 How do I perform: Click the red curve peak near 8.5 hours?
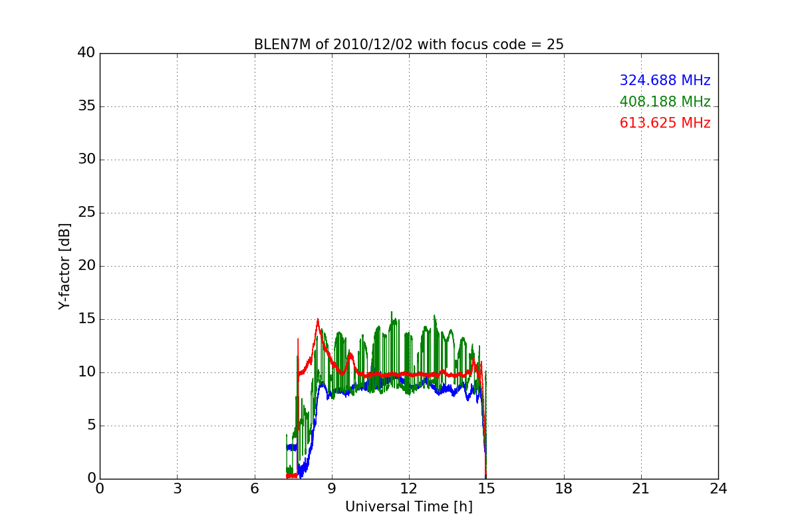[318, 320]
